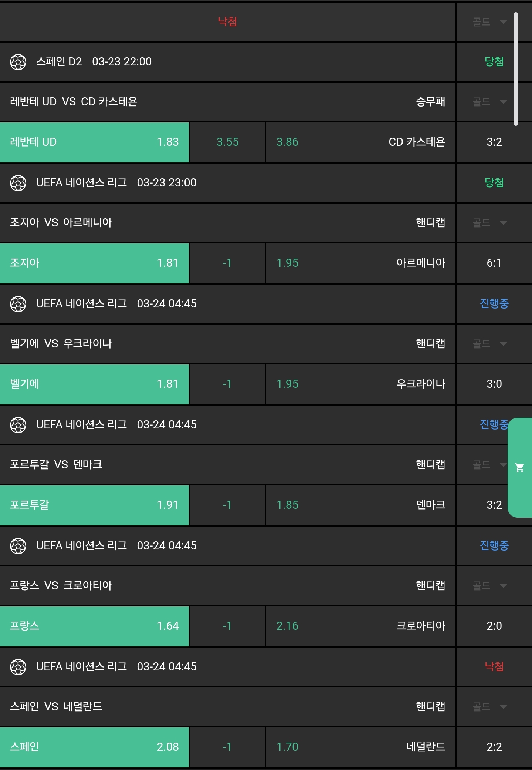Open 골드 dropdown in 조지아 VS 아르메니아 row

489,223
